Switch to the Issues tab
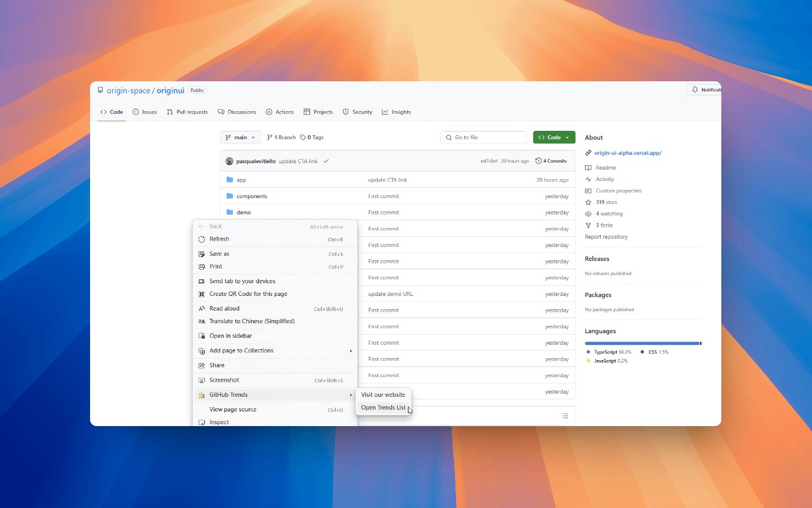Screen dimensions: 812x508 point(145,112)
